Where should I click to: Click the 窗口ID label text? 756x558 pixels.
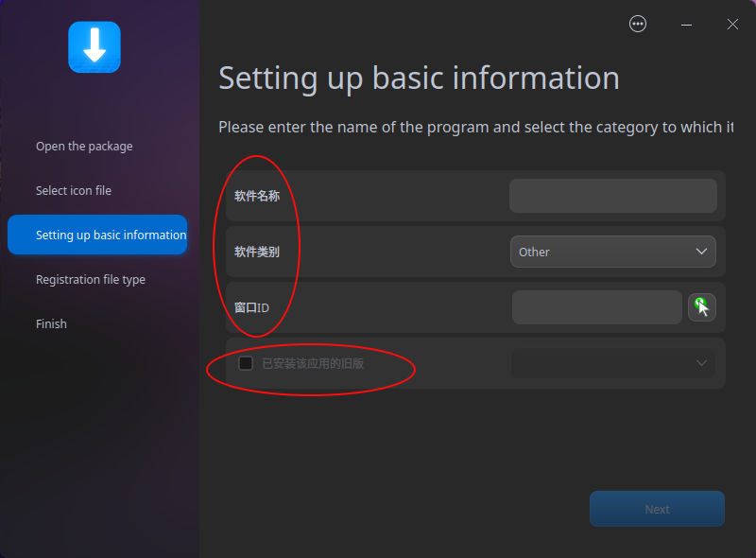251,307
